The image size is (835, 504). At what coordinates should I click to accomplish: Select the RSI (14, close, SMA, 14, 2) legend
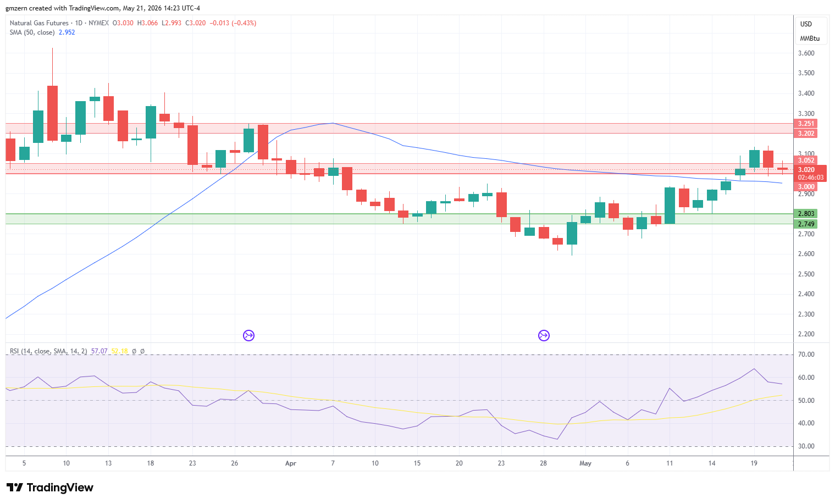pos(48,351)
